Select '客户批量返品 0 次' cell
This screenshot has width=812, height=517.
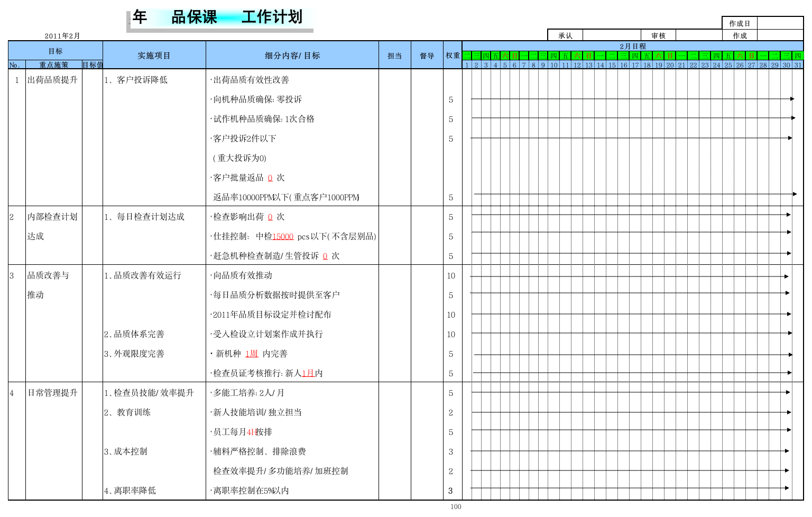pyautogui.click(x=248, y=178)
